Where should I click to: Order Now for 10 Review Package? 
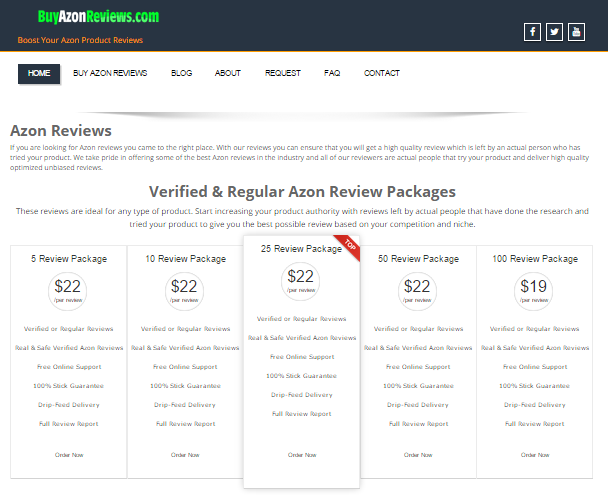[185, 455]
